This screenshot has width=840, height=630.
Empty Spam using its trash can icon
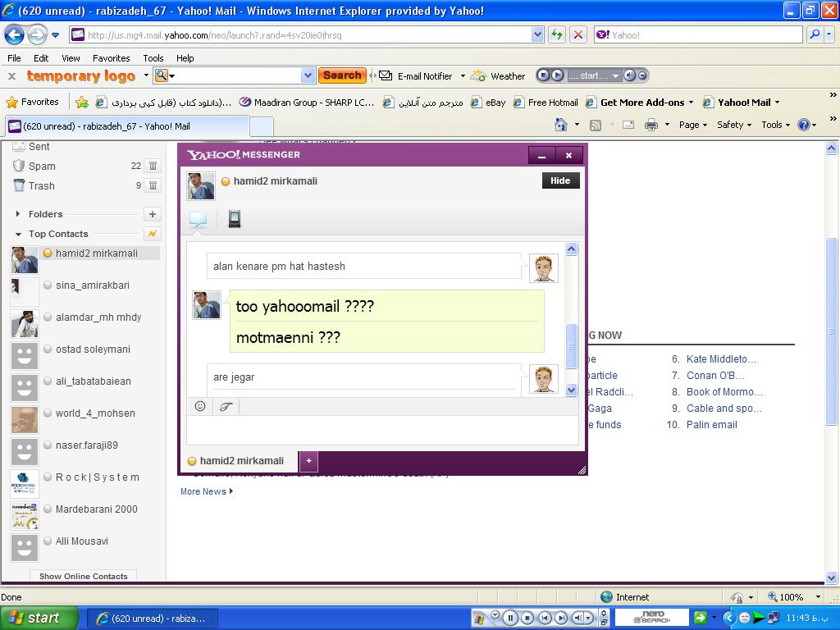(153, 166)
